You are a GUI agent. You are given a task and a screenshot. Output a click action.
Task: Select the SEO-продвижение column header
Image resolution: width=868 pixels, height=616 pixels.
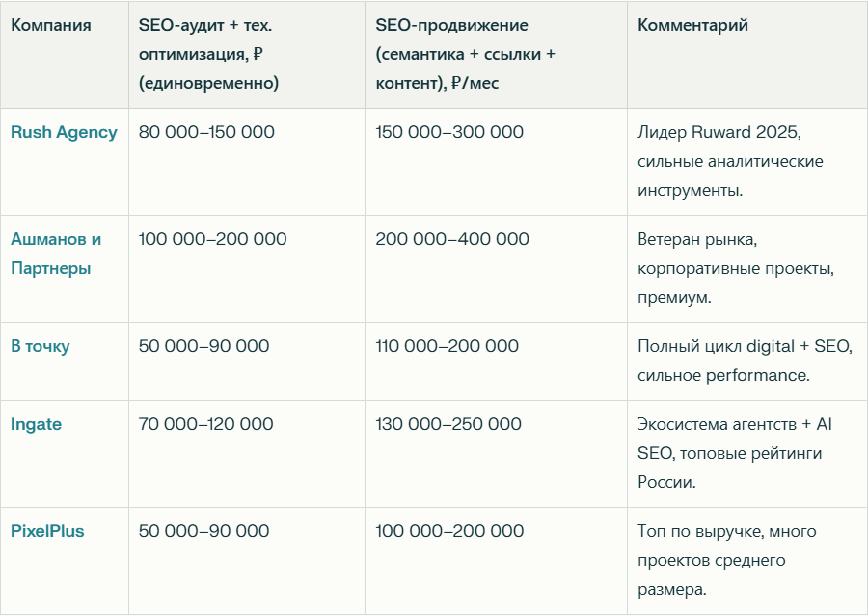click(x=465, y=54)
